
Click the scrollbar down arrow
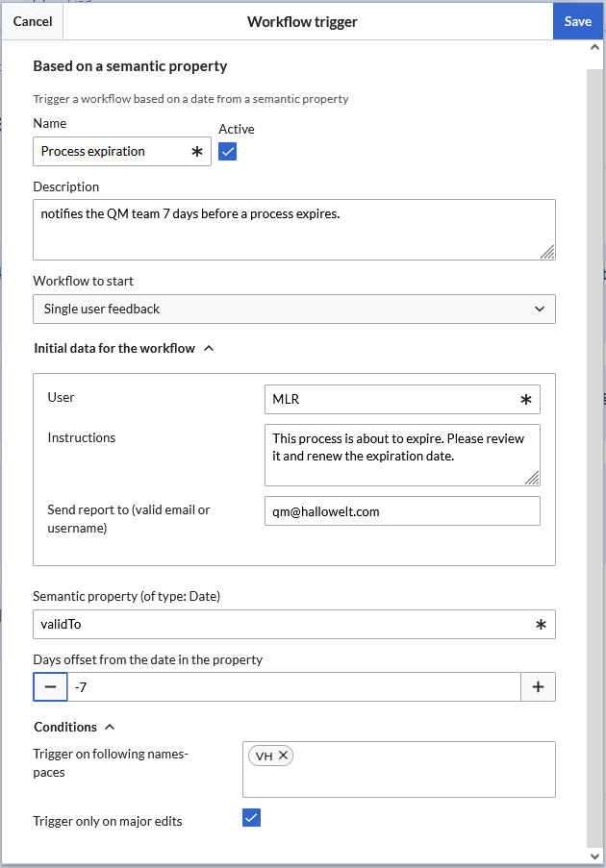(594, 856)
